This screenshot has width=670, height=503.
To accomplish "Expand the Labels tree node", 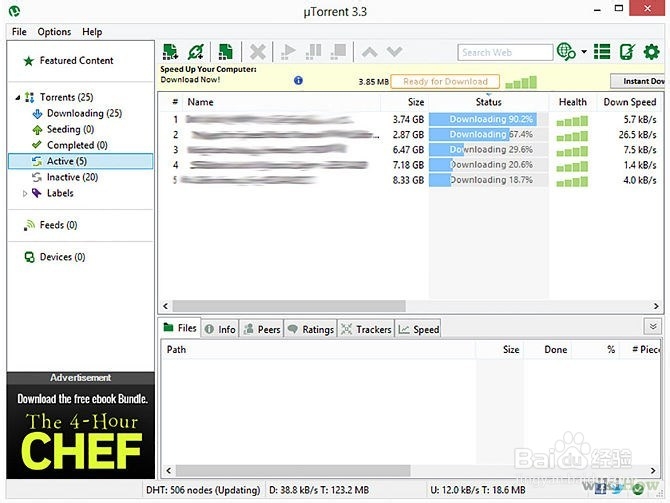I will 25,194.
